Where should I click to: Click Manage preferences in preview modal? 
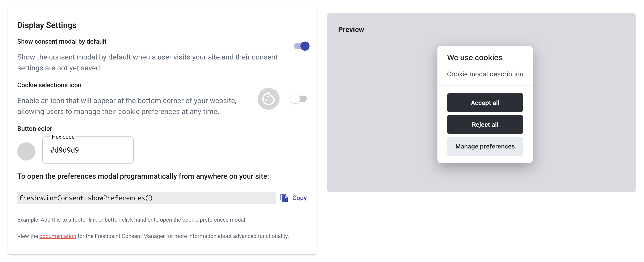click(x=485, y=146)
